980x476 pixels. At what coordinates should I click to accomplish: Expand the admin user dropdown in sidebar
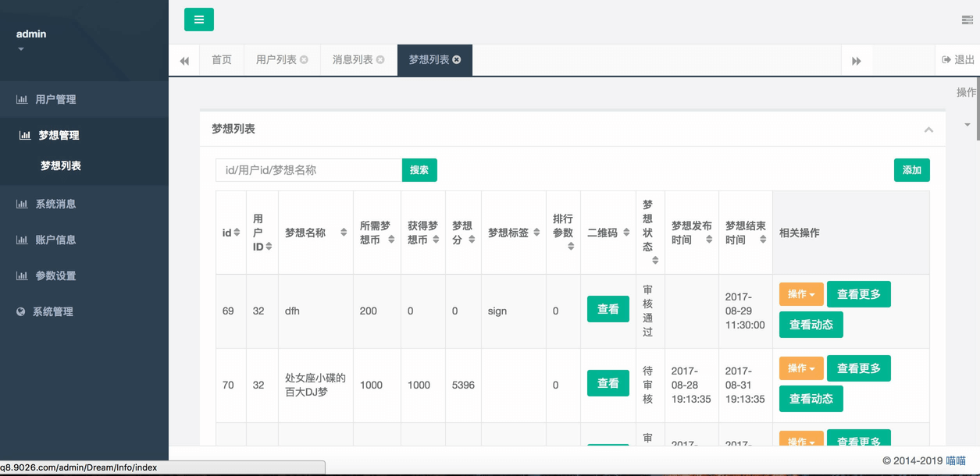[21, 49]
